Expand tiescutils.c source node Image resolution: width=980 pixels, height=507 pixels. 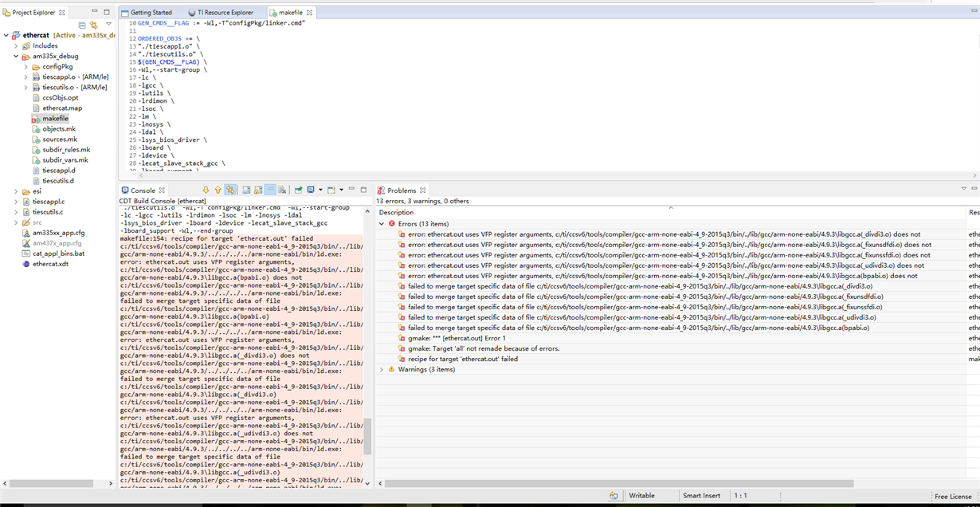[16, 212]
